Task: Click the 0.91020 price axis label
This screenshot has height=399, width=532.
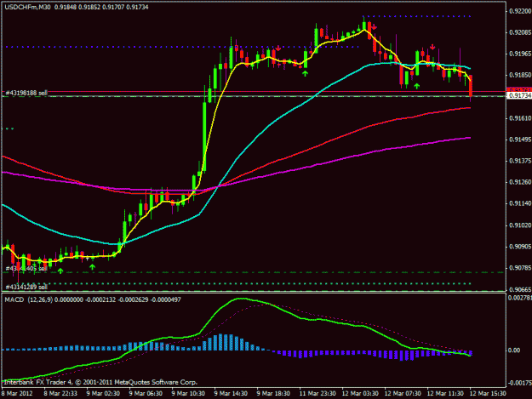Action: (x=520, y=225)
